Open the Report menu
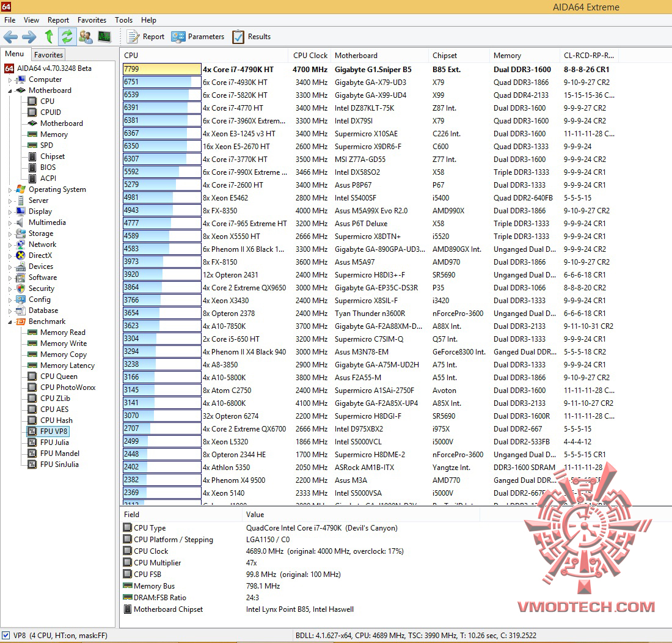The image size is (672, 643). click(x=58, y=20)
